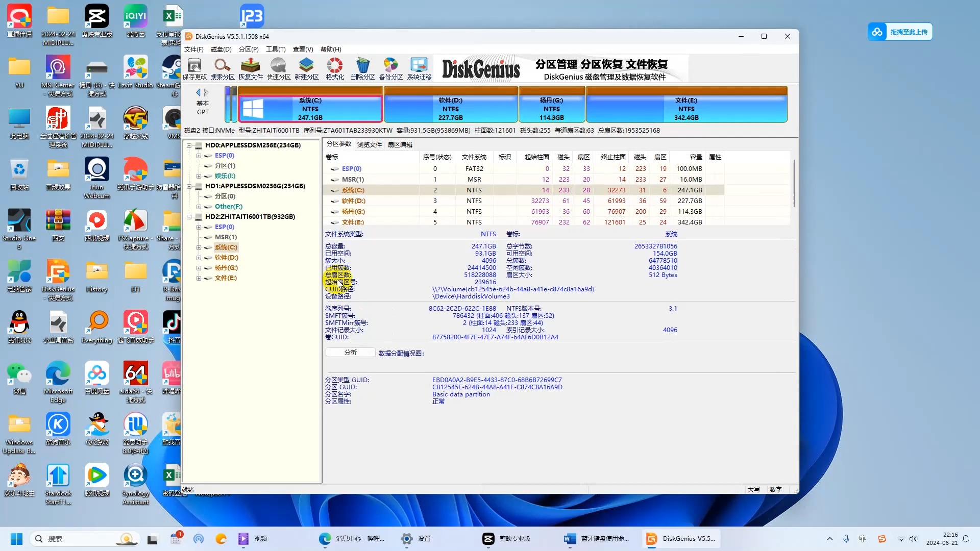Click the 保存更改 toolbar icon

(x=194, y=69)
